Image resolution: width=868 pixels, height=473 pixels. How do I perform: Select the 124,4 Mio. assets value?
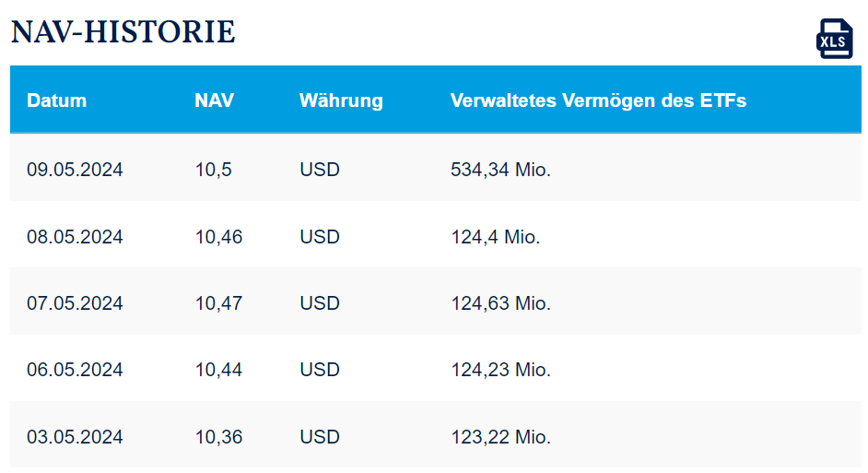[x=495, y=237]
